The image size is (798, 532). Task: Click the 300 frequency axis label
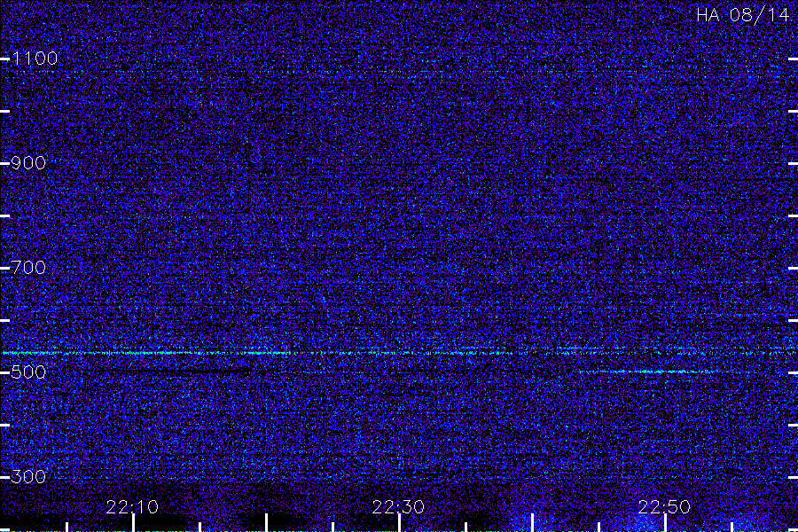click(x=28, y=477)
